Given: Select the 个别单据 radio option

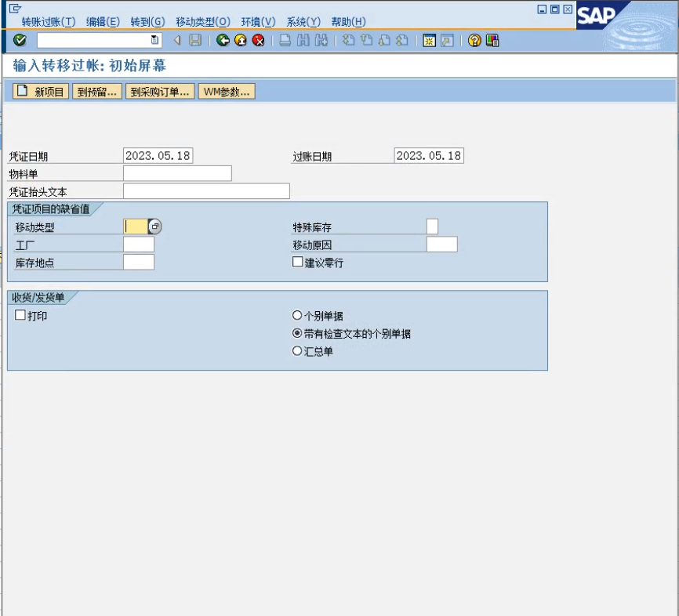Looking at the screenshot, I should click(x=297, y=315).
